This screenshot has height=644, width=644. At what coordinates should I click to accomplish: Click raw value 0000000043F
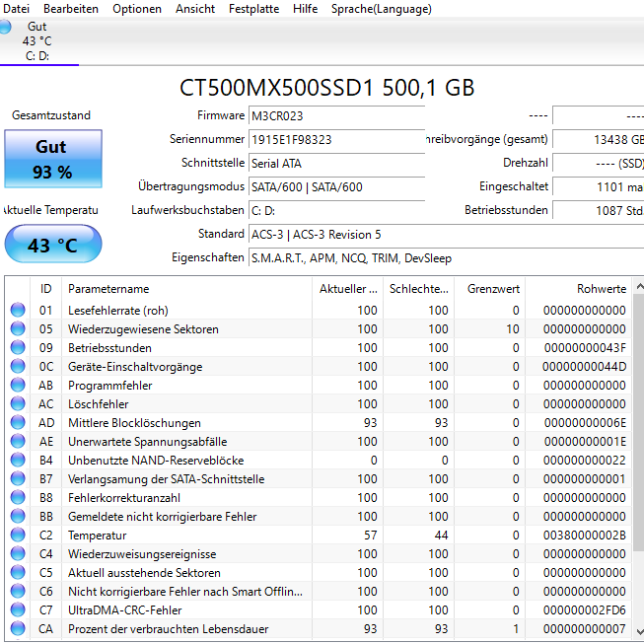585,348
